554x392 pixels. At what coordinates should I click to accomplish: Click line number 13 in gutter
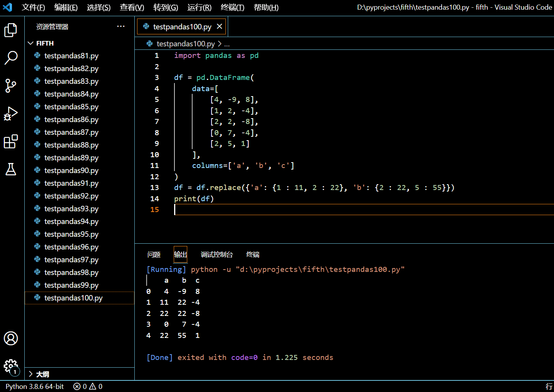[x=154, y=187]
